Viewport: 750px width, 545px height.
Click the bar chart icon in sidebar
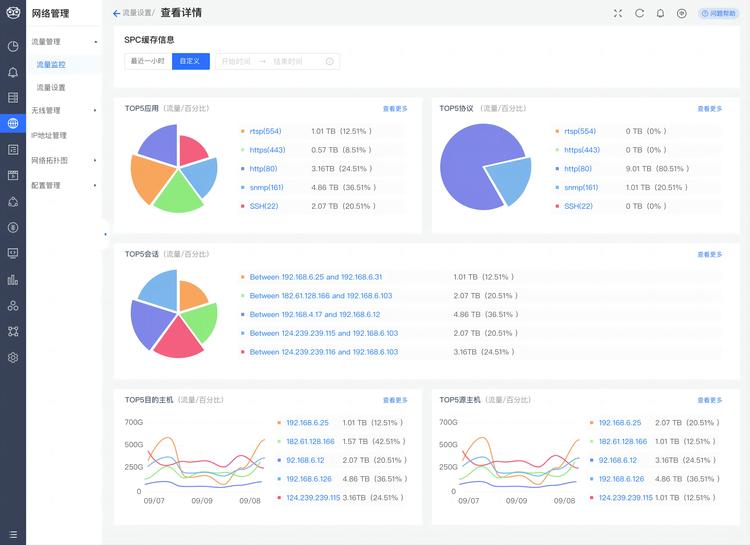[x=13, y=279]
